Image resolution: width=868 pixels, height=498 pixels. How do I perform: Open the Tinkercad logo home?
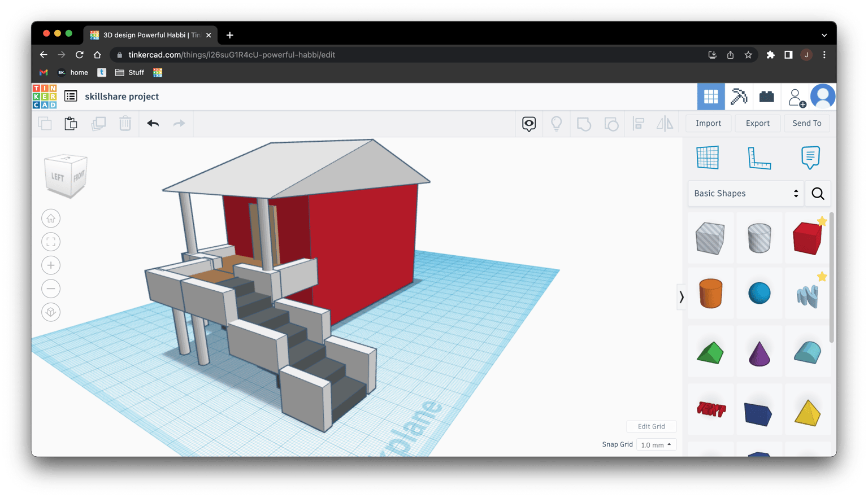coord(45,97)
